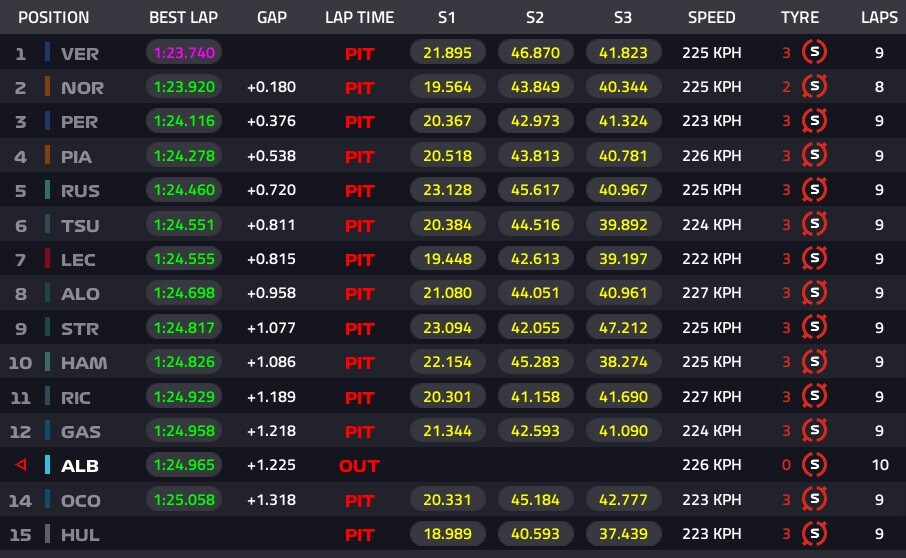
Task: Click the soft tyre icon for HUL
Action: tap(815, 534)
